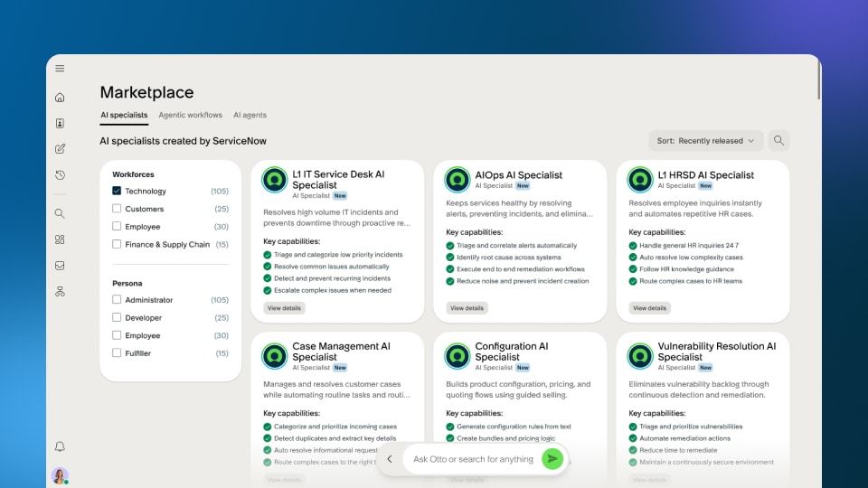
Task: Click 'Automate remediation actions' capability text
Action: pyautogui.click(x=684, y=438)
